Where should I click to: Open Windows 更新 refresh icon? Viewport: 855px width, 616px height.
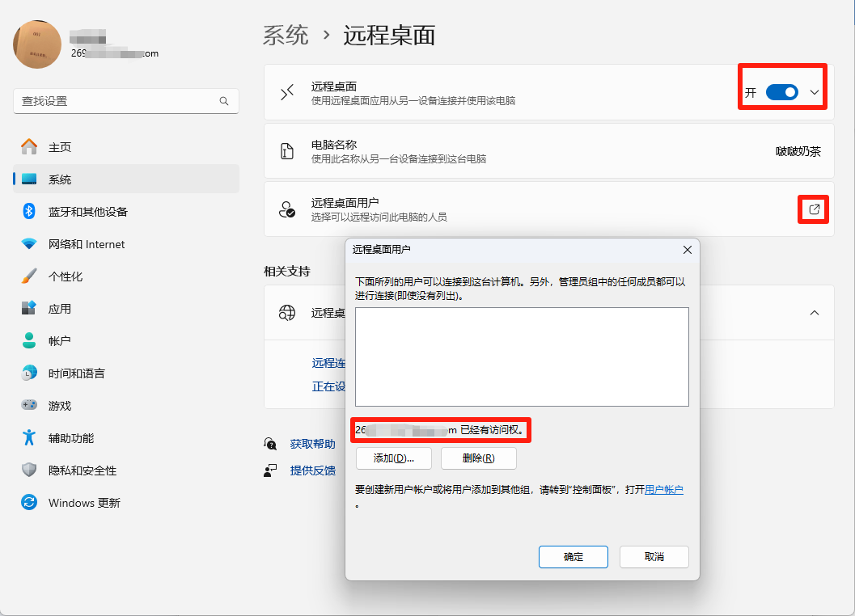tap(29, 502)
